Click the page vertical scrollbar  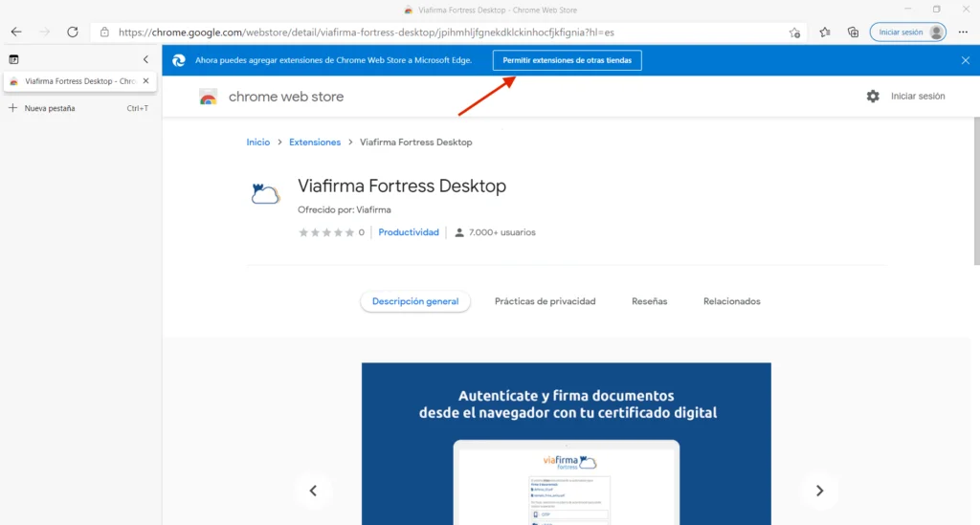point(975,190)
